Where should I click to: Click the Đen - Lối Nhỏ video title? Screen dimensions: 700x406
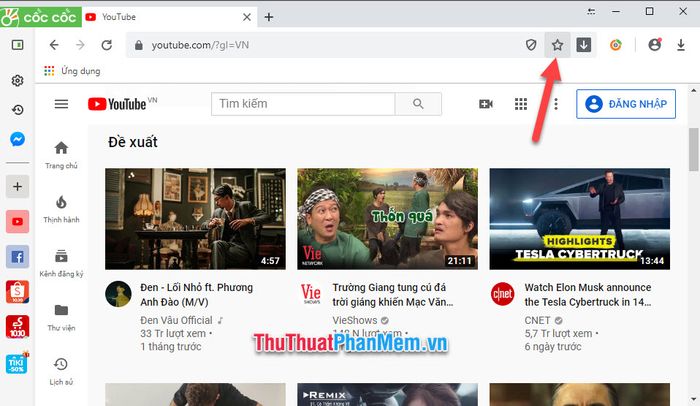(196, 295)
